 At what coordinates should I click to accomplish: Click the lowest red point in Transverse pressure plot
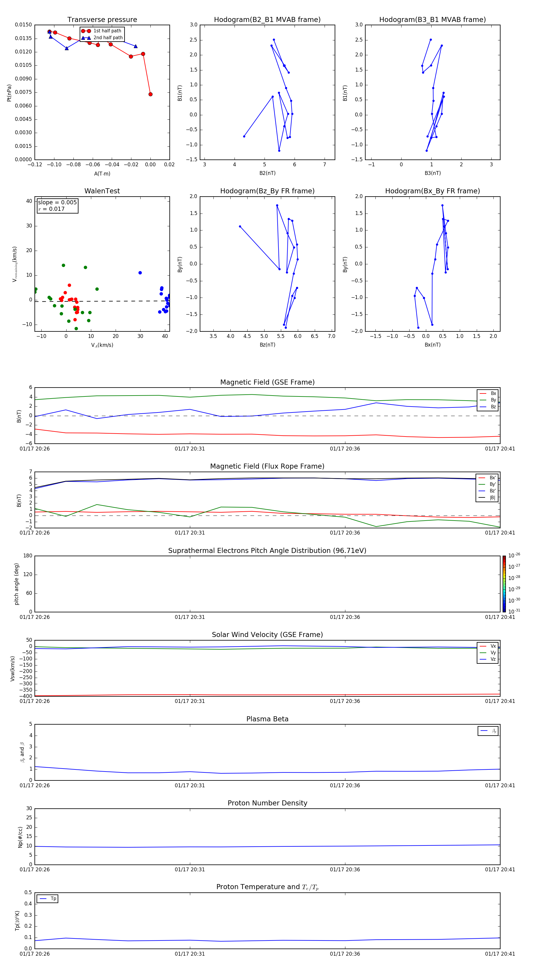[x=150, y=94]
